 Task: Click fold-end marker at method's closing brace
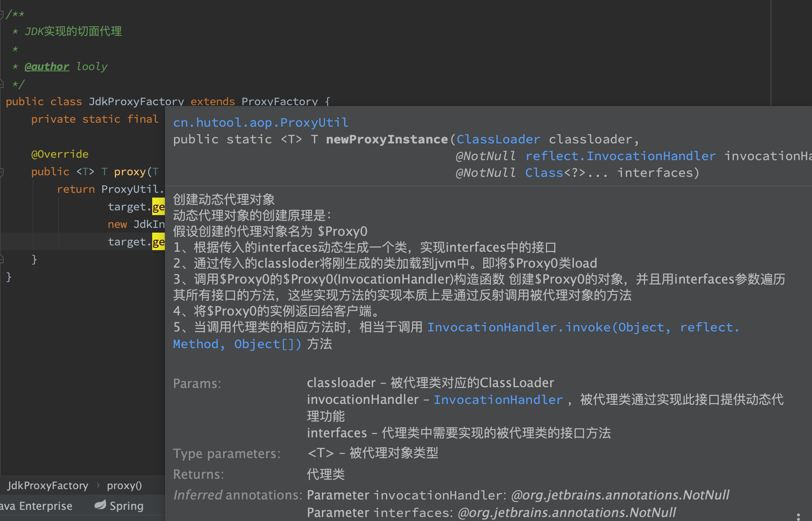point(2,259)
